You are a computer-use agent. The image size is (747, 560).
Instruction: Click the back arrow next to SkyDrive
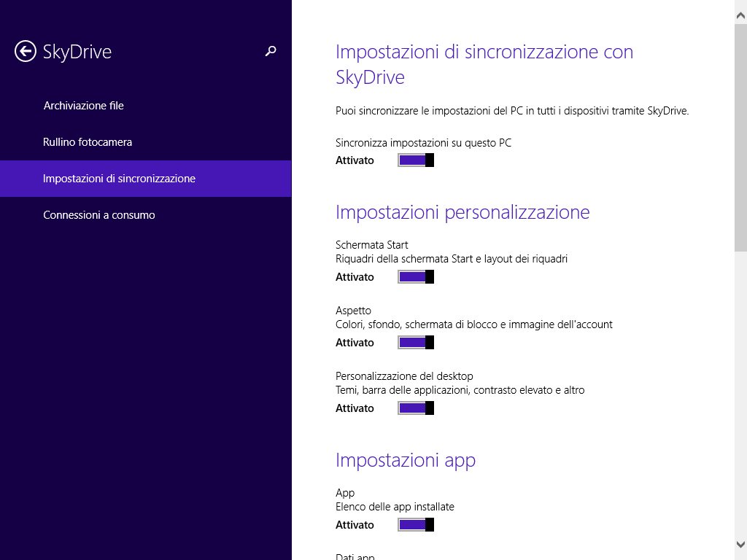click(26, 51)
